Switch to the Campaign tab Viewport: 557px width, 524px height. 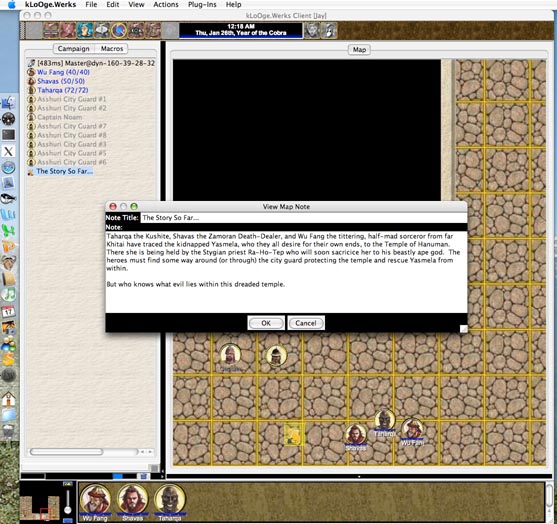coord(74,49)
